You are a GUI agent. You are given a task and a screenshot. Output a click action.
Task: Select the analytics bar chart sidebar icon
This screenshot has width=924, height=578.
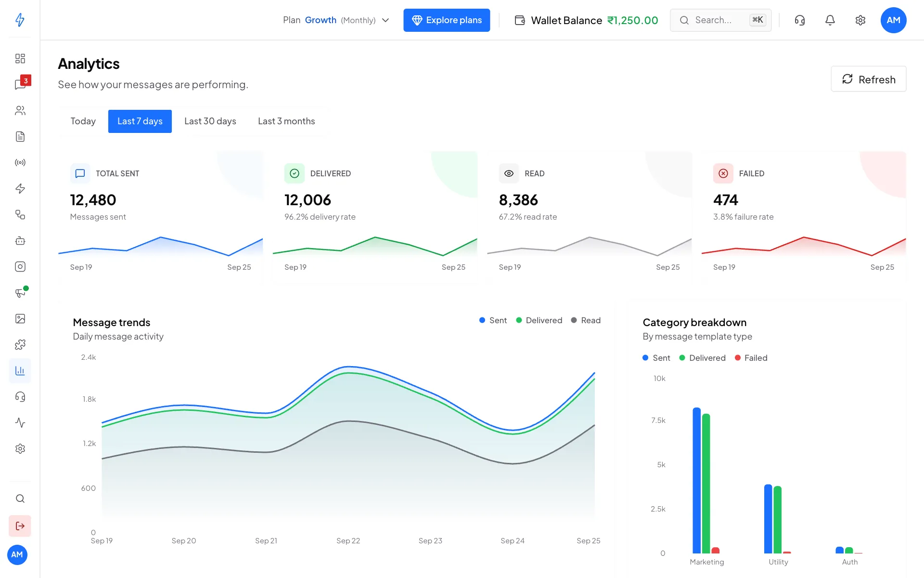coord(20,370)
